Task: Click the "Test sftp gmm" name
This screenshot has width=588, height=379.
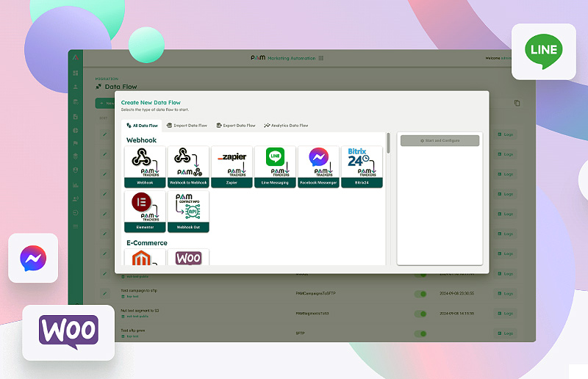Action: click(133, 331)
